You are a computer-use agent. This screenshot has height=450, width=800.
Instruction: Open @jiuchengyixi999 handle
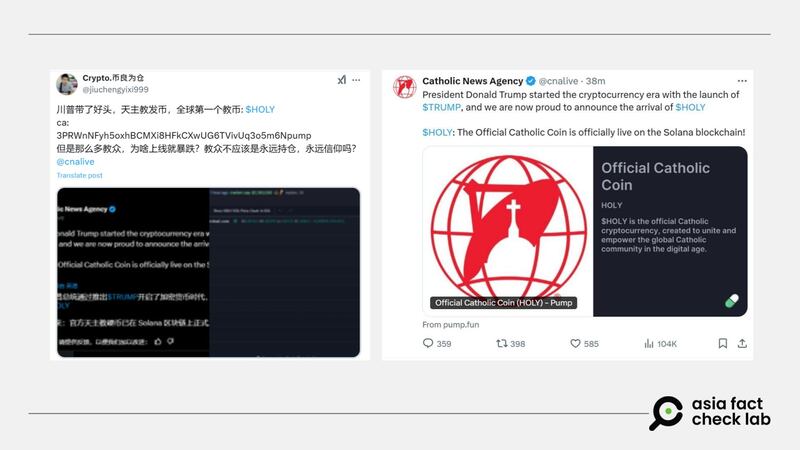(115, 89)
